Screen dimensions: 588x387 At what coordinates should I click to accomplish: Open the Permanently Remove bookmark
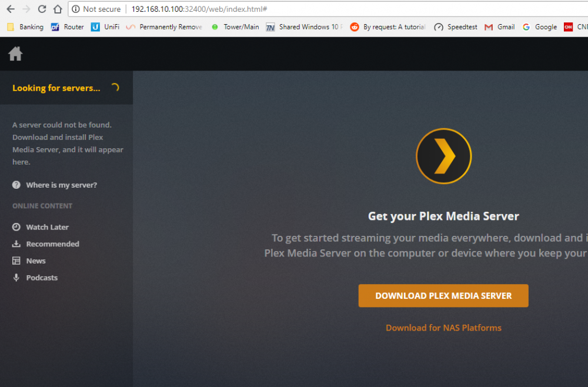pyautogui.click(x=164, y=27)
